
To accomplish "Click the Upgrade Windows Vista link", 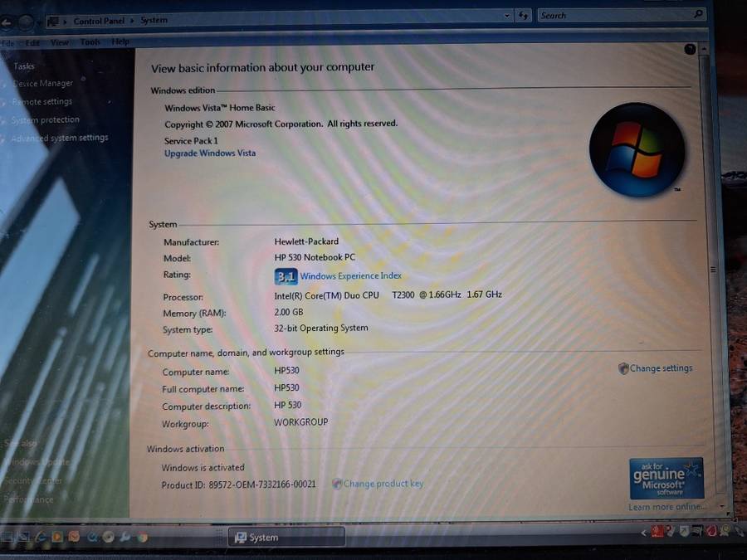I will pyautogui.click(x=210, y=153).
